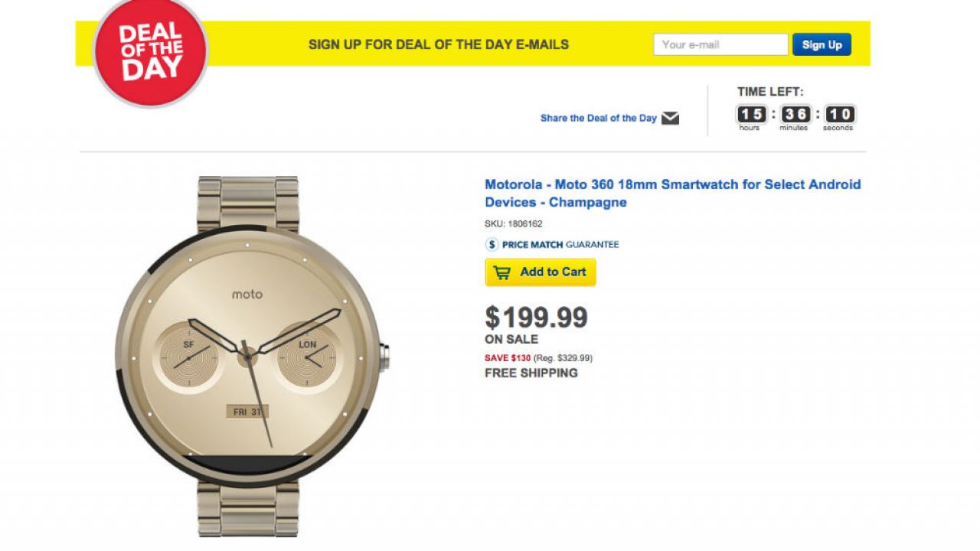This screenshot has width=980, height=551.
Task: Click the envelope share icon
Action: pos(670,118)
